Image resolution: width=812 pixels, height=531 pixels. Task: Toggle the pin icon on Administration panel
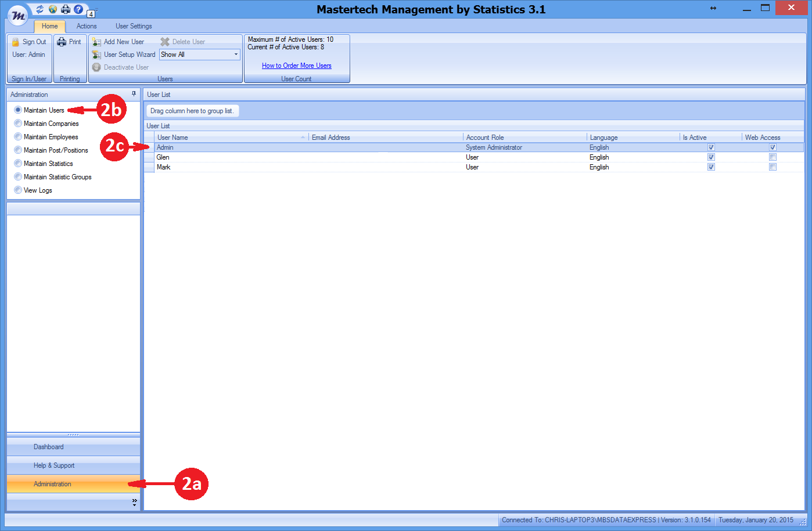click(134, 93)
